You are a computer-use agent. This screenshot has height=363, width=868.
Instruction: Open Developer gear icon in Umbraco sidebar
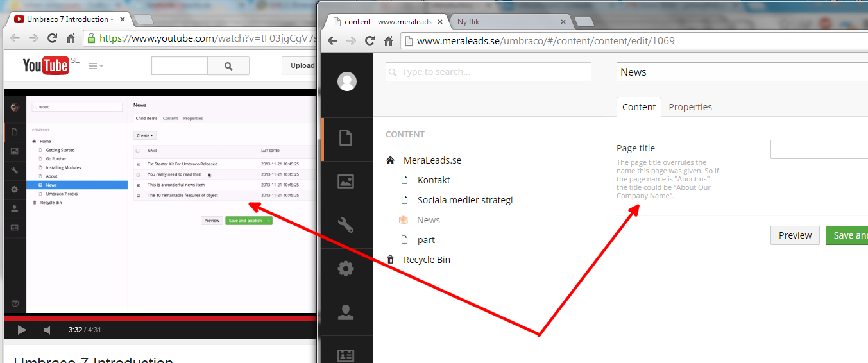(346, 269)
